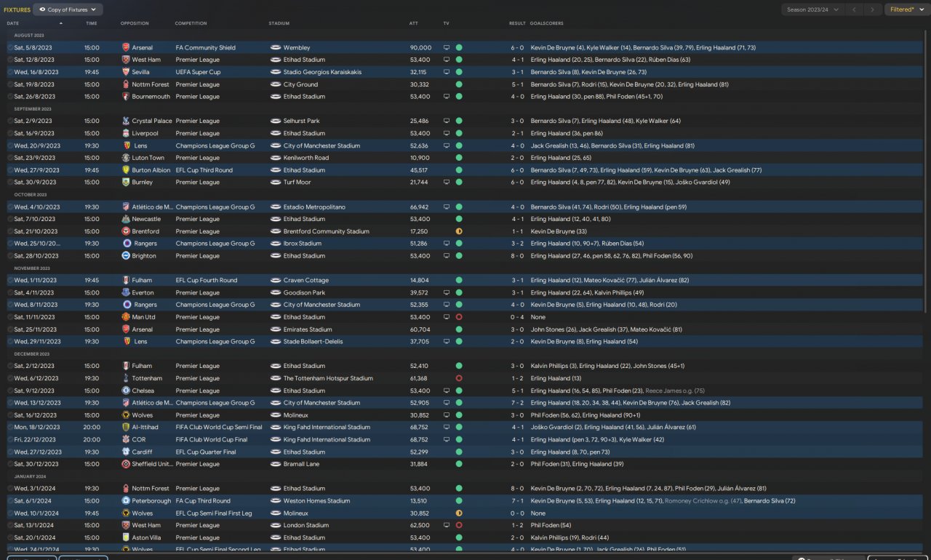The image size is (931, 560).
Task: Click the TV icon on Sevilla fixture
Action: click(447, 72)
